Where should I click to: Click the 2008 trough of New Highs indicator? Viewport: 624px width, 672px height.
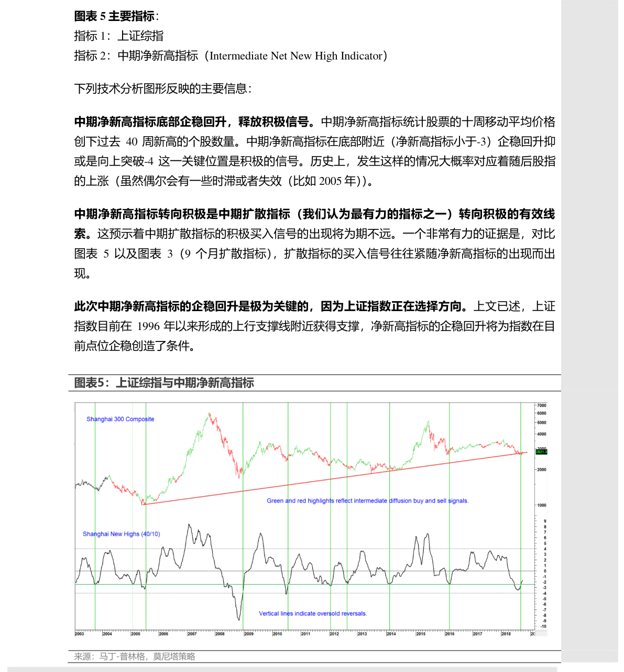click(239, 620)
